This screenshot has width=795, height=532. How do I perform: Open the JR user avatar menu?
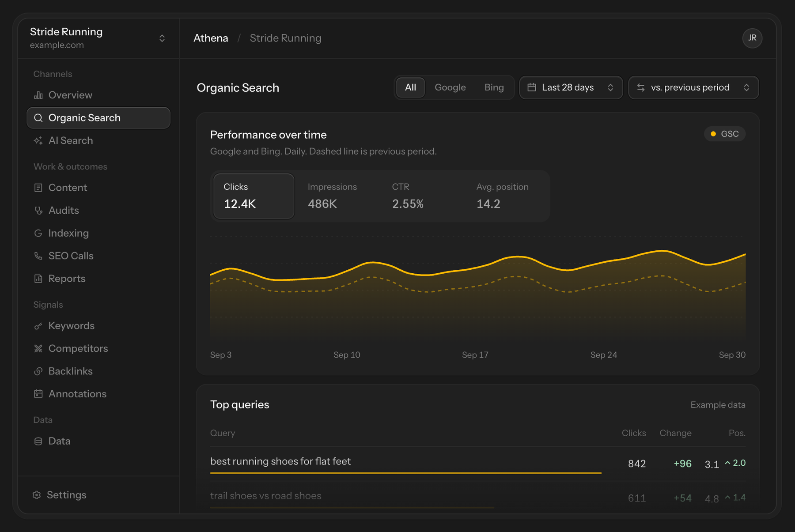click(752, 38)
